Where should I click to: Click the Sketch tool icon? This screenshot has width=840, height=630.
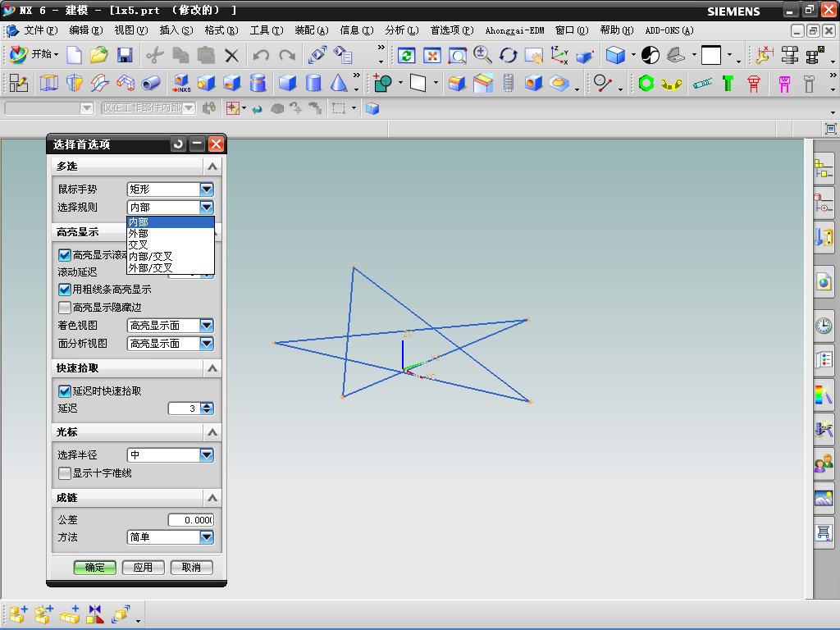(19, 83)
